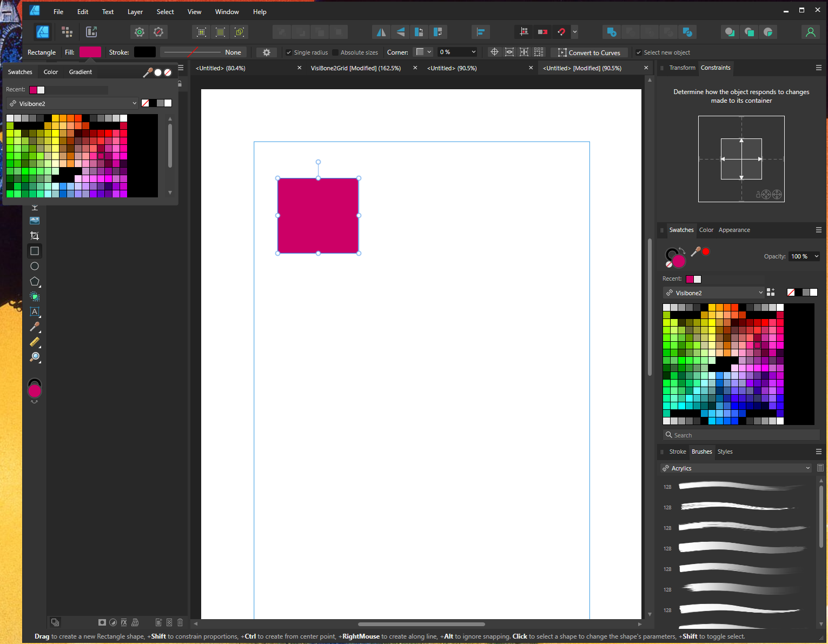The width and height of the screenshot is (828, 644).
Task: Enable the Absolute sizes checkbox
Action: coord(336,52)
